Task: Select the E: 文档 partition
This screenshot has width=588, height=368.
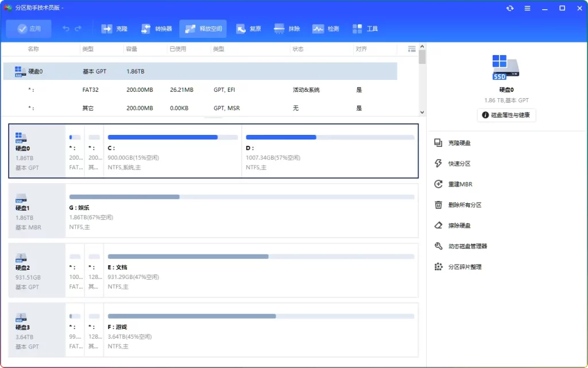Action: coord(261,270)
